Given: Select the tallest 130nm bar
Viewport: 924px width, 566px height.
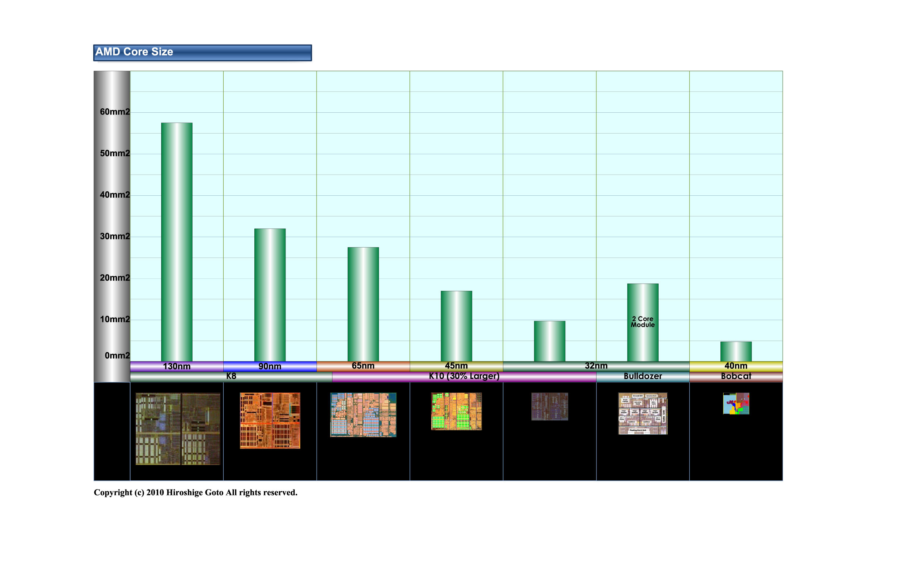Looking at the screenshot, I should pyautogui.click(x=177, y=242).
